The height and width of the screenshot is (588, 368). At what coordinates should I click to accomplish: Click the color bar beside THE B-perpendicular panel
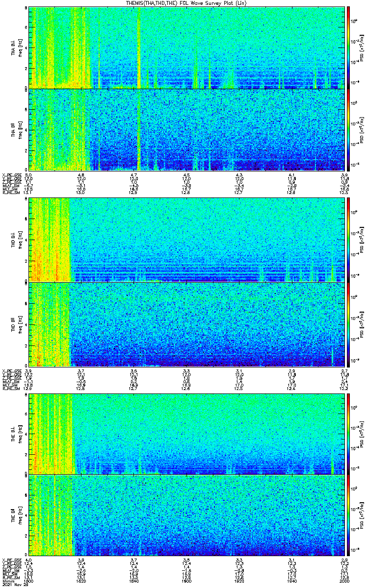click(x=348, y=433)
